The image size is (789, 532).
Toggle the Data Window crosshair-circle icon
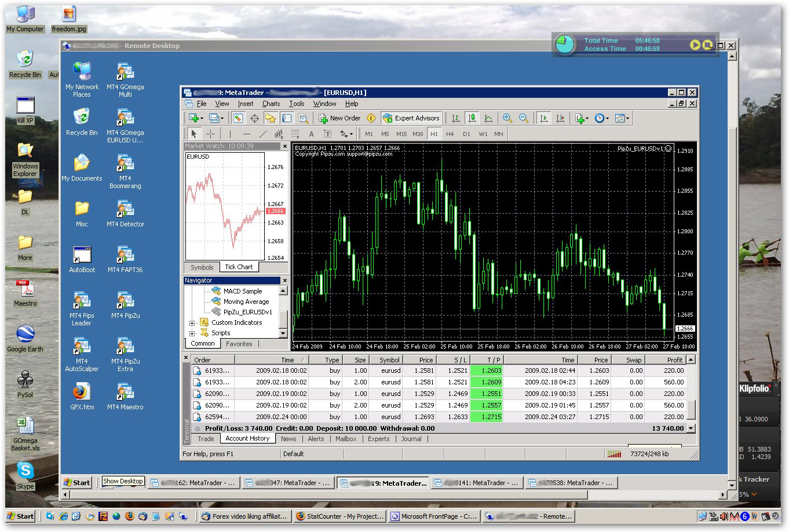point(254,118)
